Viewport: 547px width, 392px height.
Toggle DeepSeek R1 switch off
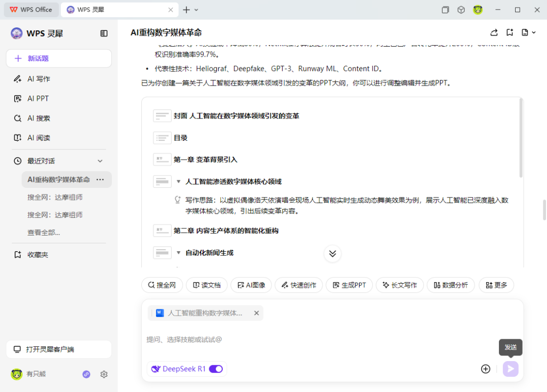[216, 369]
